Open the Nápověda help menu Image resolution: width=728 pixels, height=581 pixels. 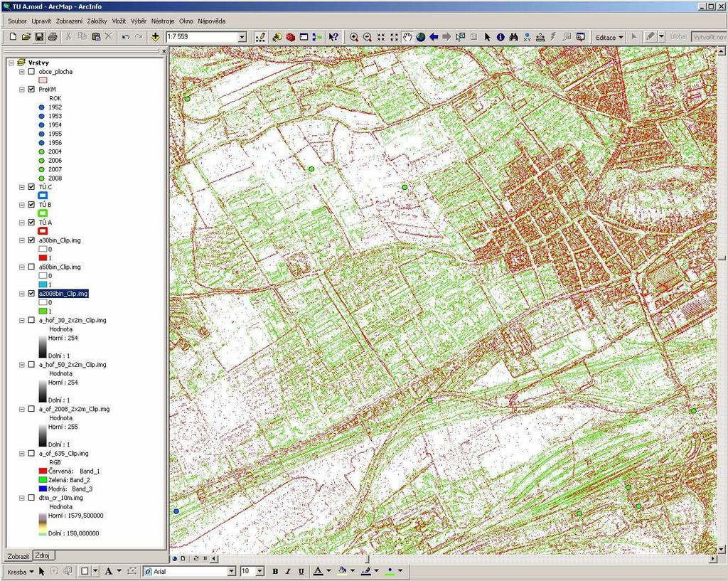pos(212,21)
